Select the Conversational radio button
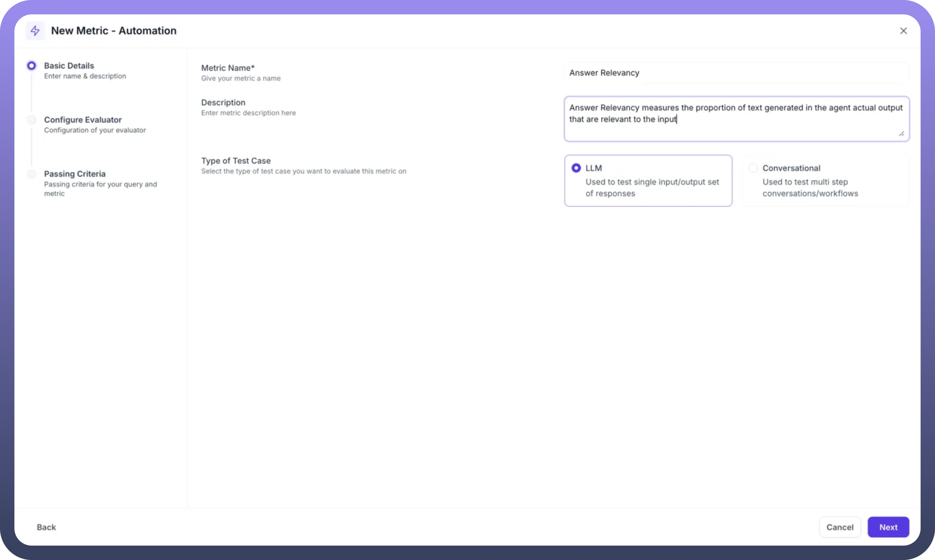935x560 pixels. tap(753, 168)
